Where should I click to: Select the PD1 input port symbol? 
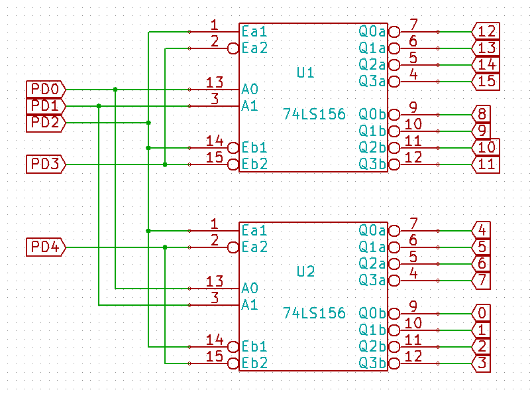[x=44, y=105]
